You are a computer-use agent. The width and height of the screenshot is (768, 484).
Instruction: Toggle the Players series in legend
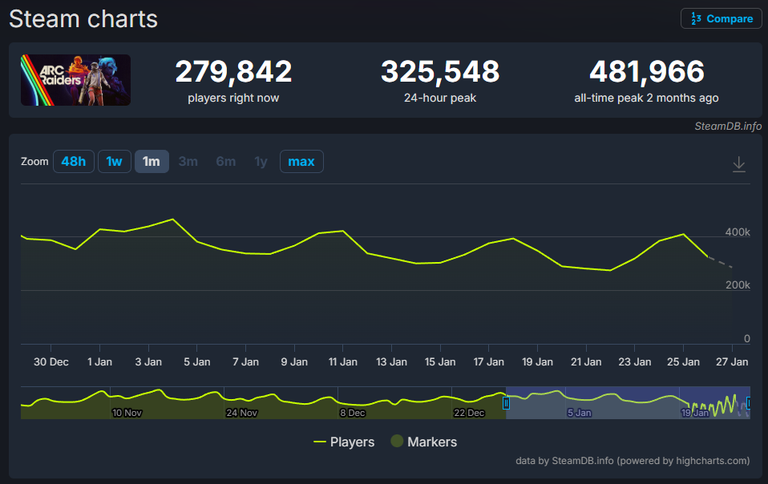coord(352,441)
